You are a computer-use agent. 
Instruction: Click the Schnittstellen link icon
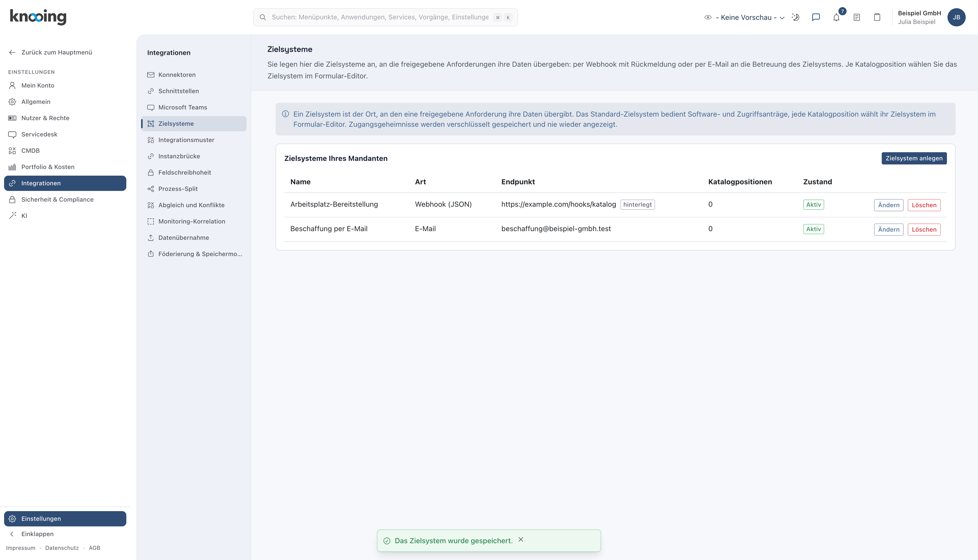[x=151, y=91]
